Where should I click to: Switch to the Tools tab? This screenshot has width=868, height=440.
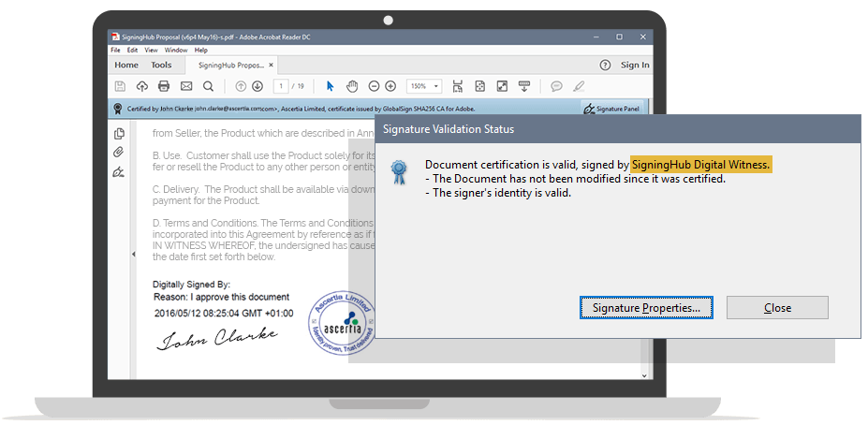pyautogui.click(x=161, y=65)
